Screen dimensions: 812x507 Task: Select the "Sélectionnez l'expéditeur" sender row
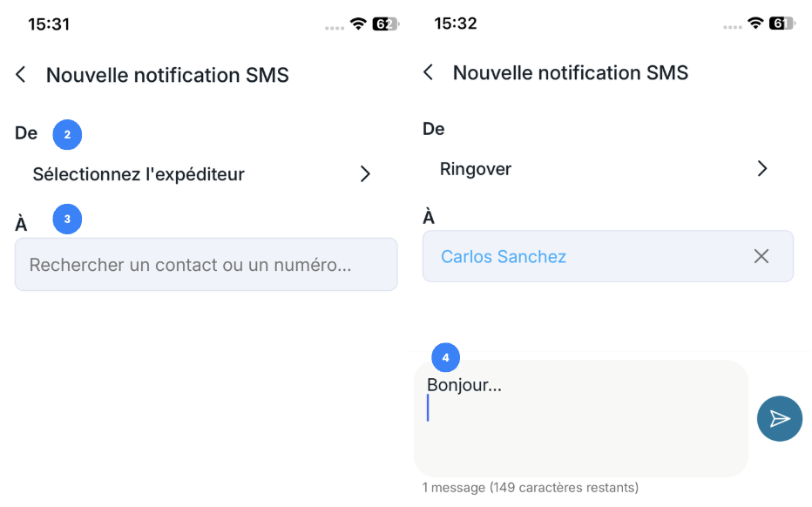tap(139, 174)
